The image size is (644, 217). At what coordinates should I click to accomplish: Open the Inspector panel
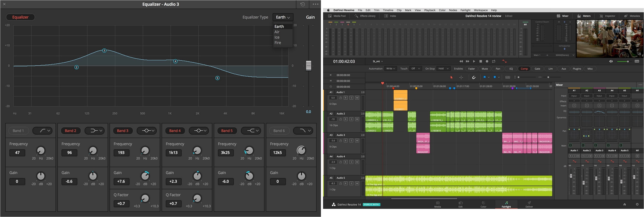tap(607, 16)
